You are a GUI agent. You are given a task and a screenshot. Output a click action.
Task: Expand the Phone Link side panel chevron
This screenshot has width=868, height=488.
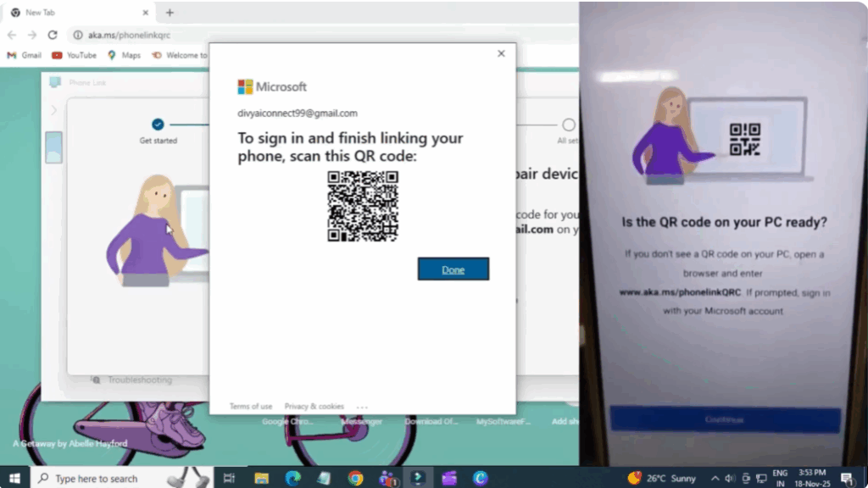(53, 110)
